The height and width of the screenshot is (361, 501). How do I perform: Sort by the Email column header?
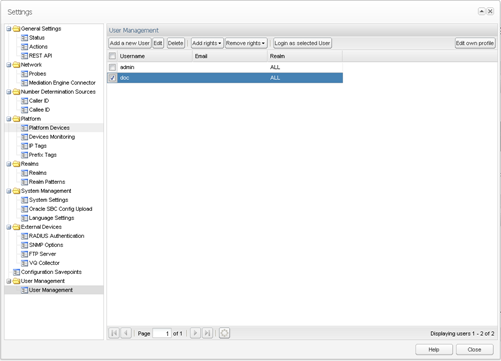tap(230, 56)
